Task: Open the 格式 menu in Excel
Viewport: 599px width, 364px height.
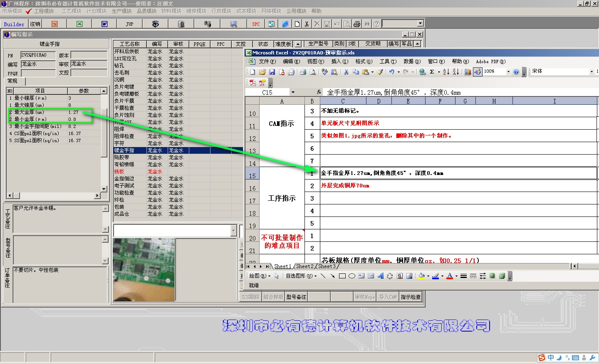Action: (364, 61)
